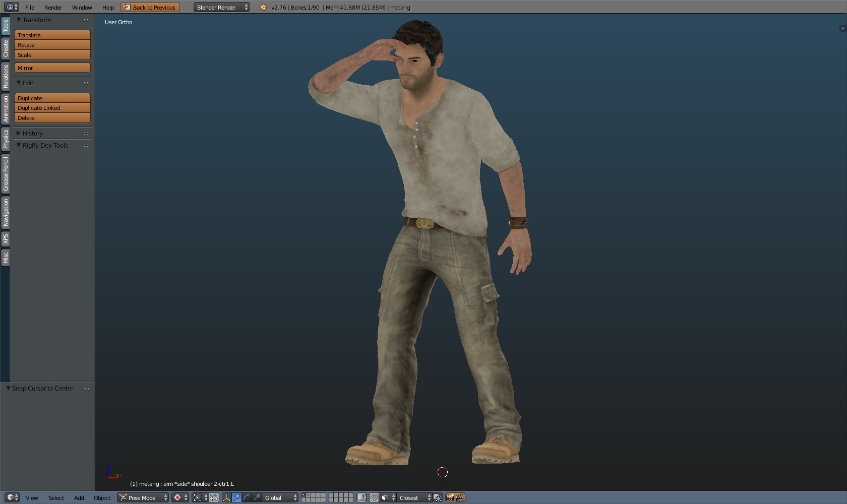Switch to the Navigation tab

pos(6,212)
